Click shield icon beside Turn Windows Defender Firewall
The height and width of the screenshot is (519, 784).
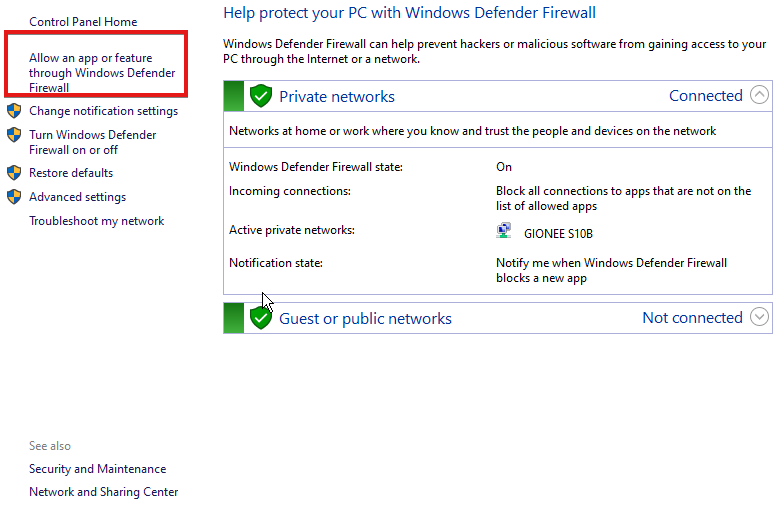(14, 134)
